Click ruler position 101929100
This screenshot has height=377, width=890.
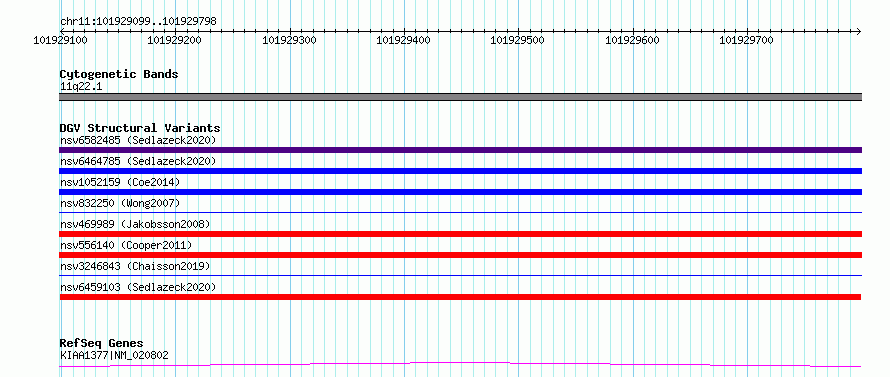pos(60,40)
